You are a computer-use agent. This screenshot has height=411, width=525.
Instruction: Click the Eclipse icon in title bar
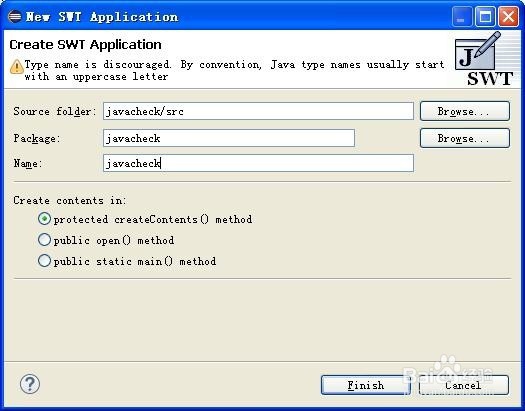click(x=15, y=16)
